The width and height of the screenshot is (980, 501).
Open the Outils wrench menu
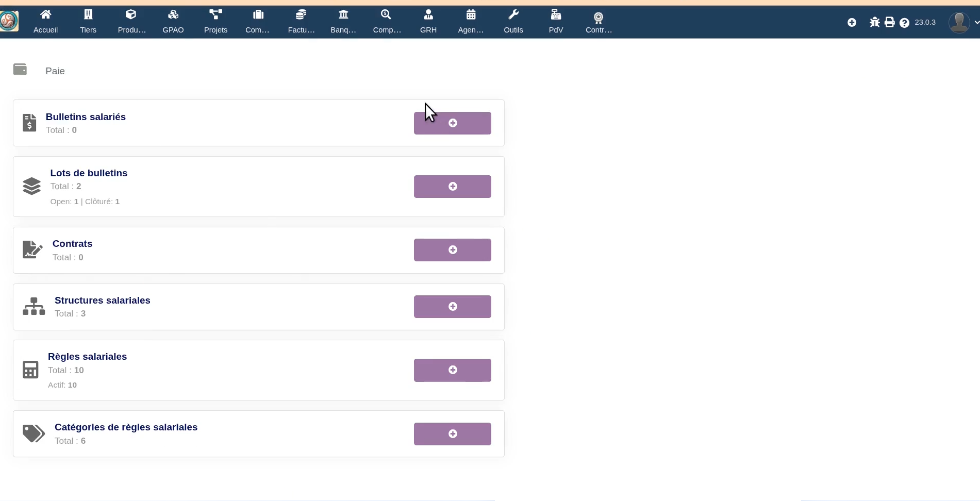click(x=513, y=22)
